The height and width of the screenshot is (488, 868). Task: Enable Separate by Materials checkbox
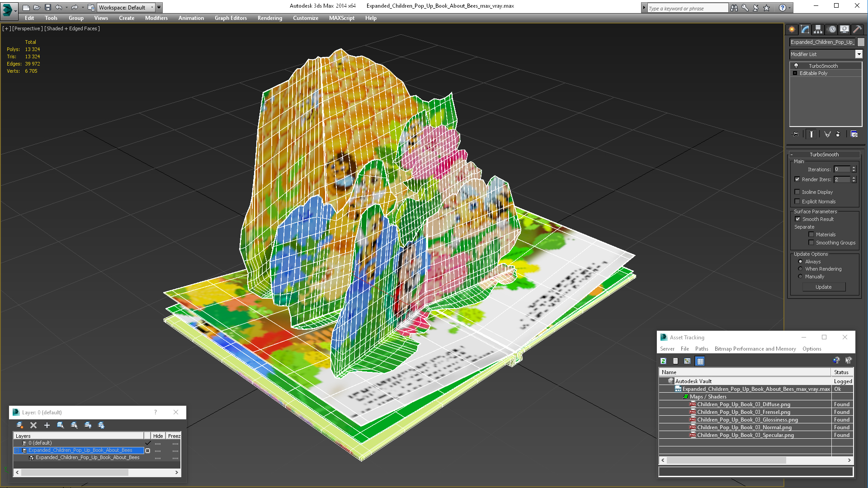[x=811, y=235]
